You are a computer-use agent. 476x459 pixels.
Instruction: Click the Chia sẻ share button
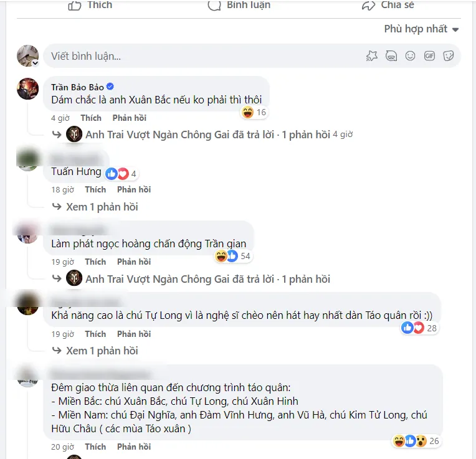(388, 6)
